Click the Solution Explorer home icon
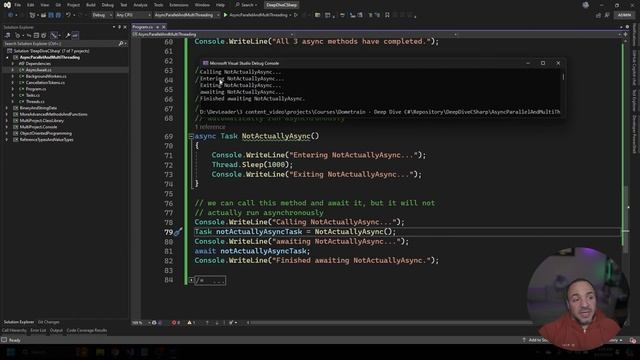The width and height of the screenshot is (640, 360). (x=7, y=36)
